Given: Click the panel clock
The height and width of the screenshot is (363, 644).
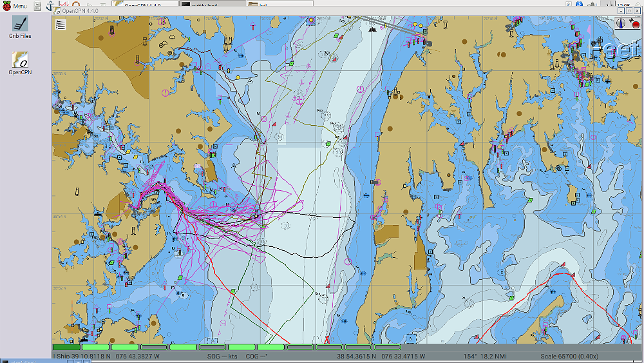Looking at the screenshot, I should (623, 5).
